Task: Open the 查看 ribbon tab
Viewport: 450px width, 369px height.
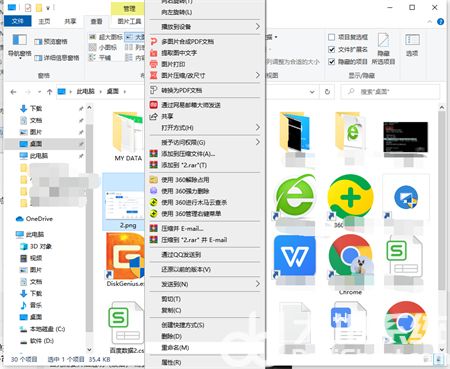Action: point(96,21)
